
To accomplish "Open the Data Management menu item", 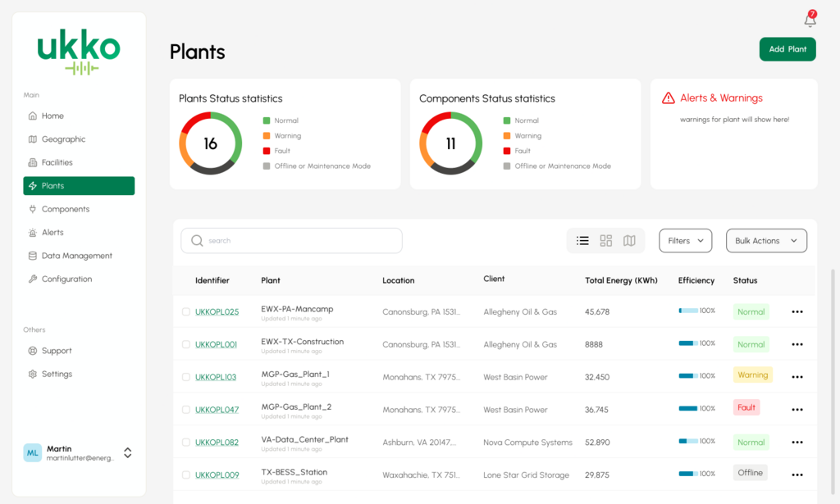I will (76, 256).
